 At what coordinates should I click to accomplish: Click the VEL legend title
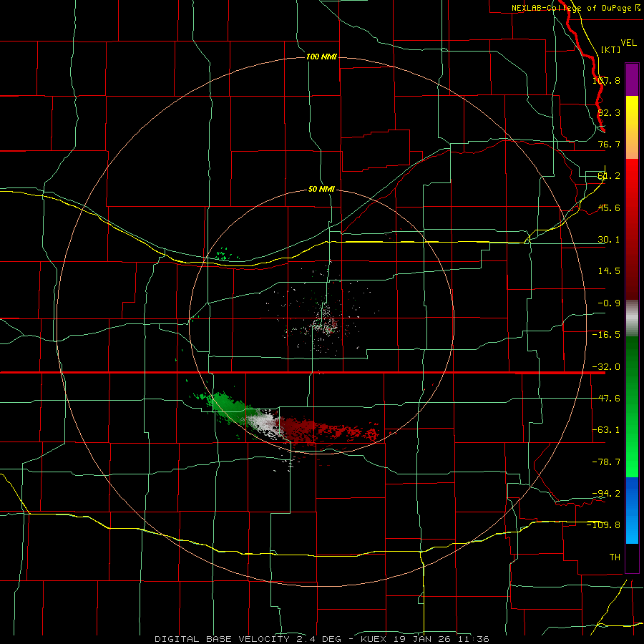(628, 43)
